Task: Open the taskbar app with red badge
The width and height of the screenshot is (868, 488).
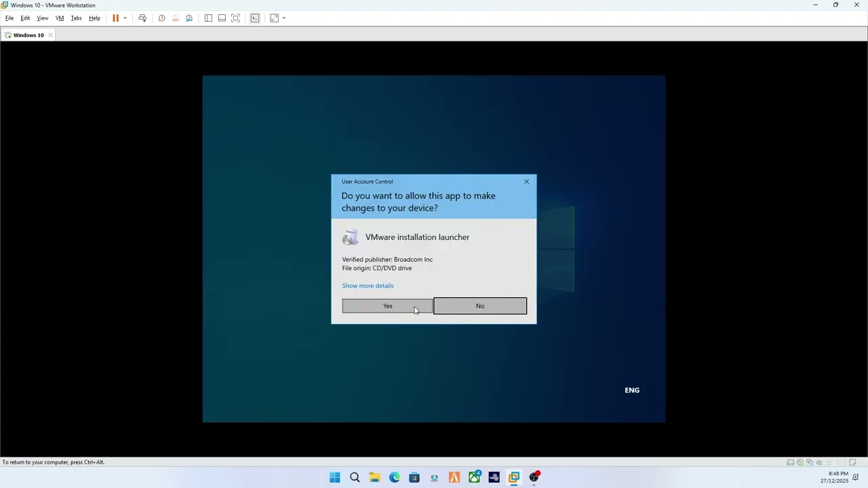Action: pos(534,478)
